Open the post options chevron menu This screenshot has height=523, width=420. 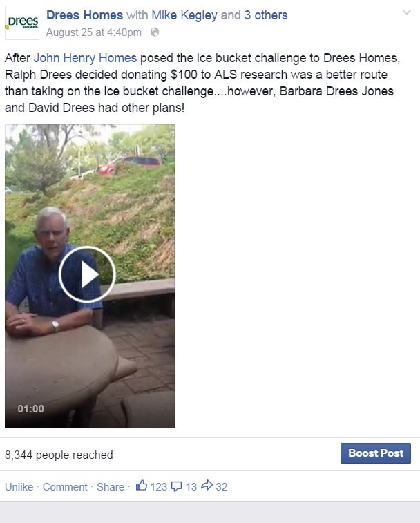coord(407,12)
